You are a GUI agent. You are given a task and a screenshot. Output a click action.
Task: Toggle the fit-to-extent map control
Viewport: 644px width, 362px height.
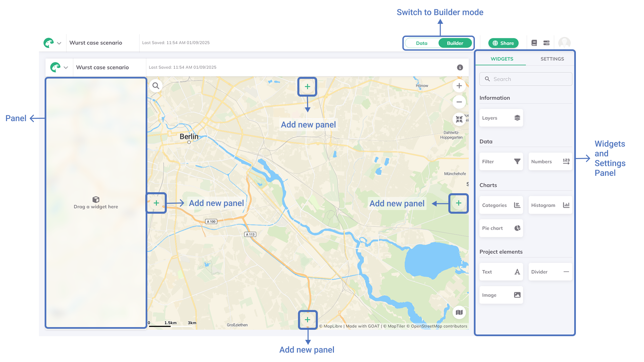(459, 119)
